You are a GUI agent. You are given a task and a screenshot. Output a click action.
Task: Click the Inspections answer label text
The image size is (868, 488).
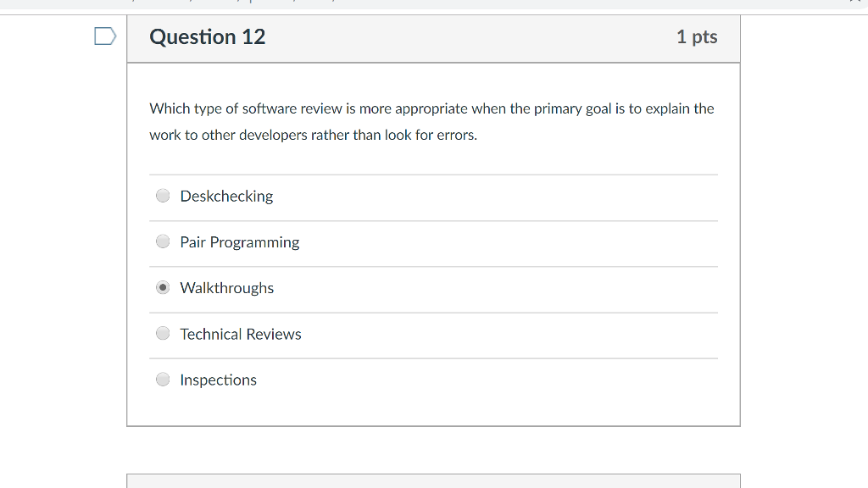[218, 380]
